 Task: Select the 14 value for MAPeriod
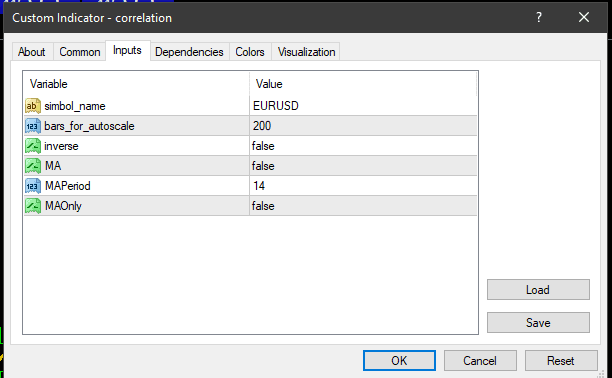(363, 186)
